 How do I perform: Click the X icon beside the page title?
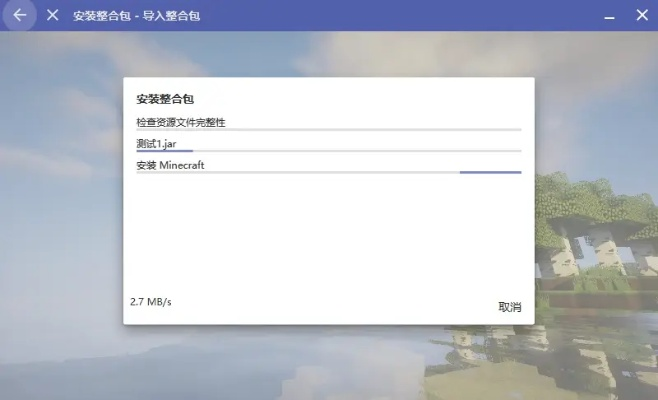click(x=52, y=15)
